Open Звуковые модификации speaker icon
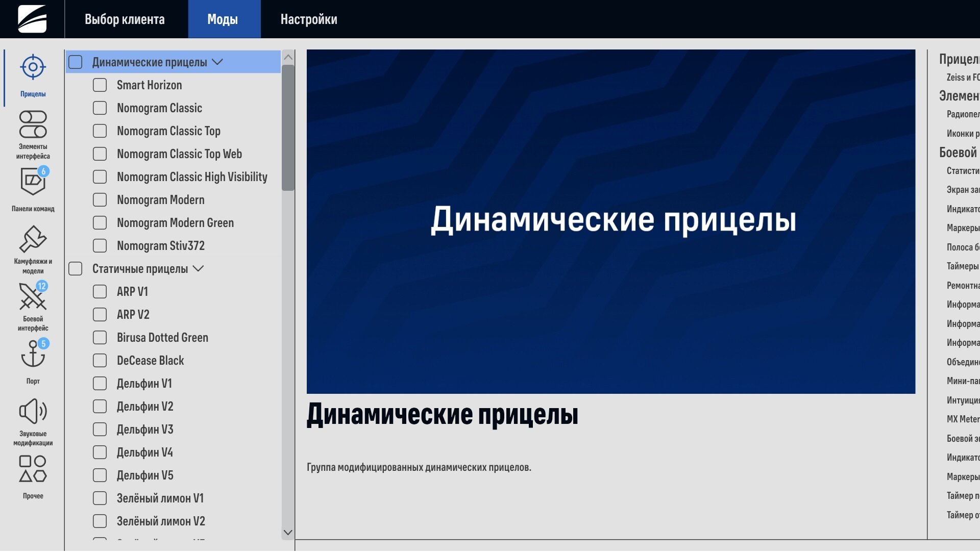The height and width of the screenshot is (555, 980). coord(33,412)
